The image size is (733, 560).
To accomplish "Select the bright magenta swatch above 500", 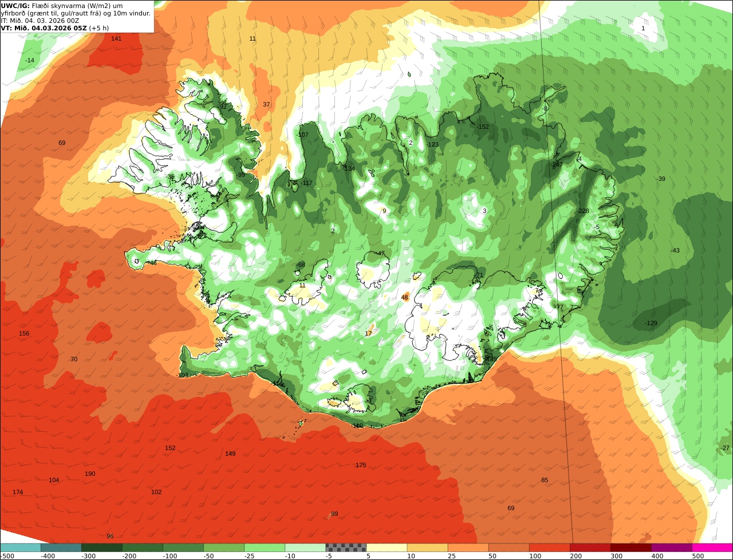I will click(712, 547).
